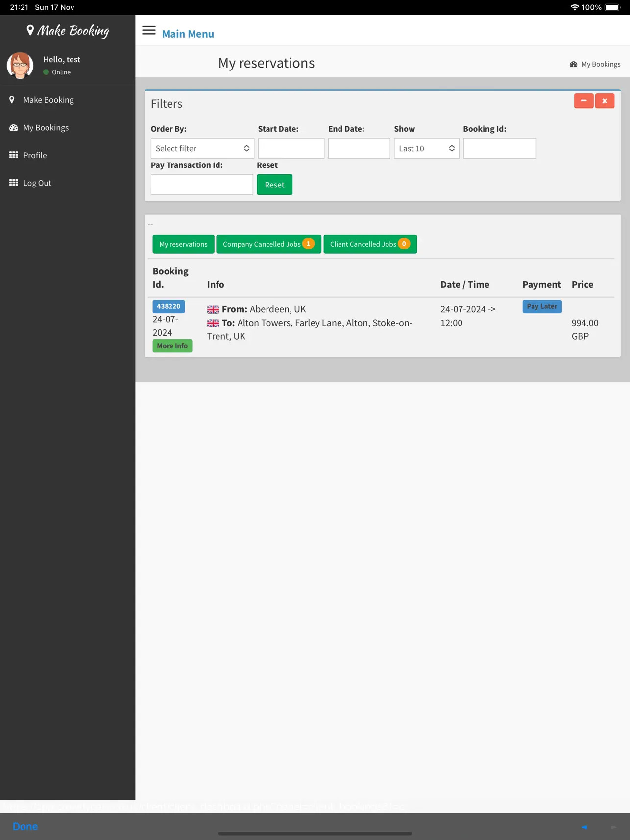Open Make Booking from sidebar menu

pyautogui.click(x=48, y=100)
